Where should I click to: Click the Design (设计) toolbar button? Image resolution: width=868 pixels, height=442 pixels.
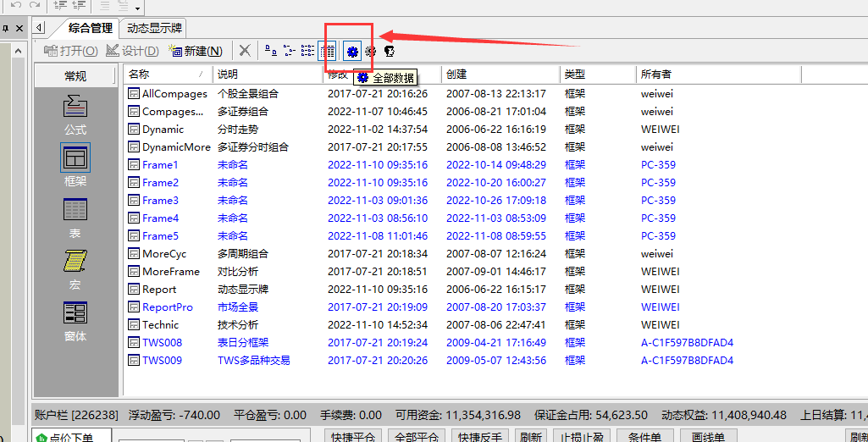133,51
